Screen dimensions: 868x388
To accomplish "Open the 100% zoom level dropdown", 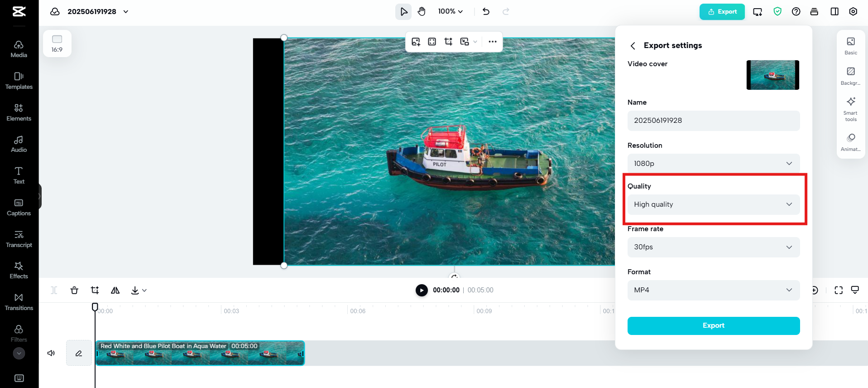I will click(451, 11).
